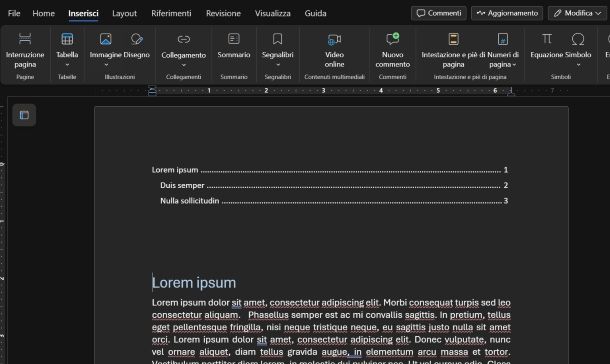The image size is (610, 364).
Task: Click the ruler mark labeled 3
Action: [323, 91]
